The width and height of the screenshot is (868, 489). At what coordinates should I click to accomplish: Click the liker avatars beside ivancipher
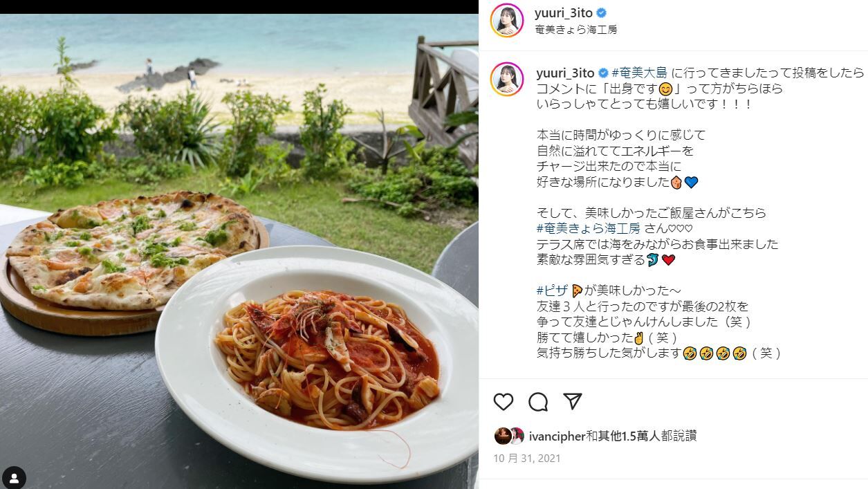509,436
